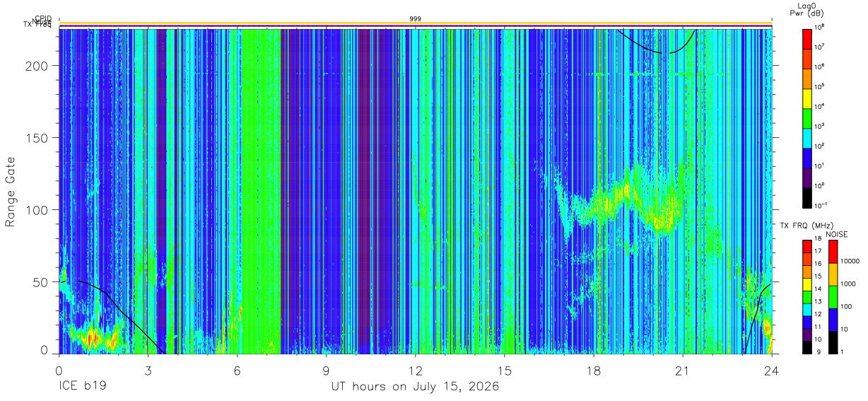Pick the blue segment of NOISE colorbar
Viewport: 868px width, 401px height.
833,319
